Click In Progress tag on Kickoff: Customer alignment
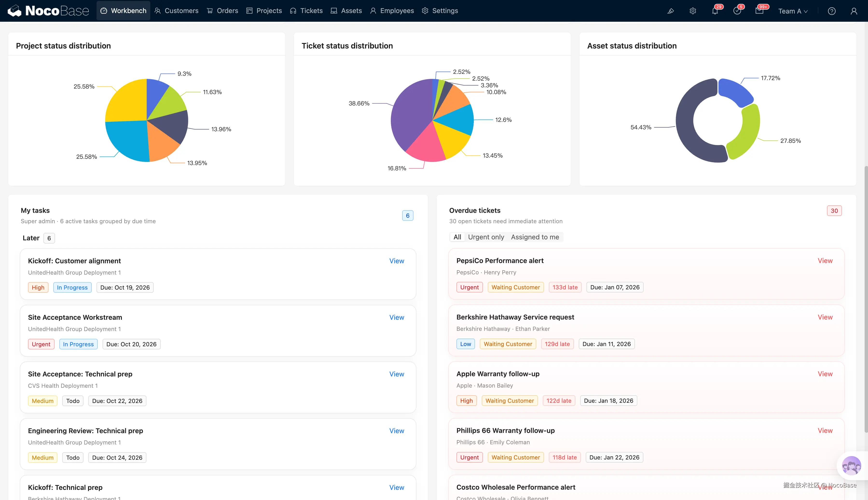This screenshot has width=868, height=500. [72, 287]
